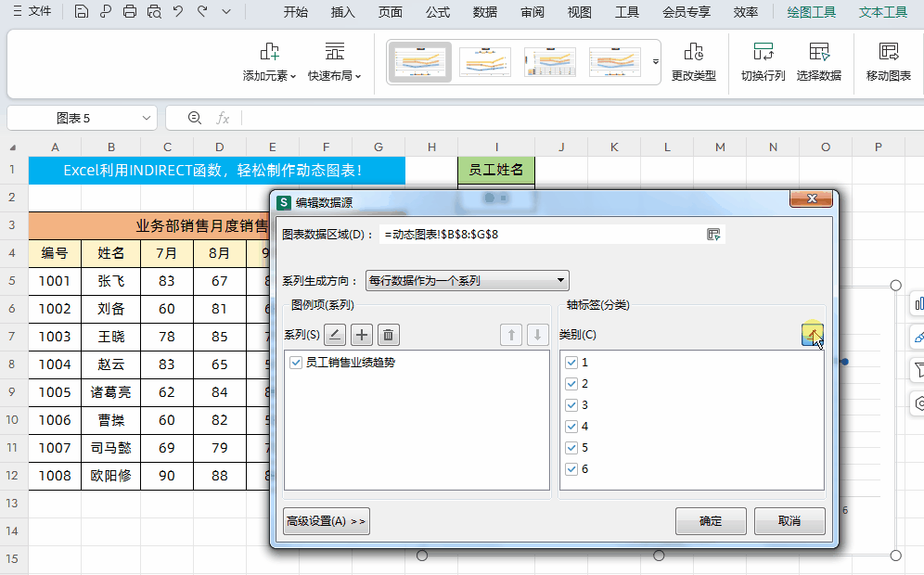This screenshot has width=924, height=575.
Task: Click the zoom magnifier in the formula bar
Action: click(195, 118)
